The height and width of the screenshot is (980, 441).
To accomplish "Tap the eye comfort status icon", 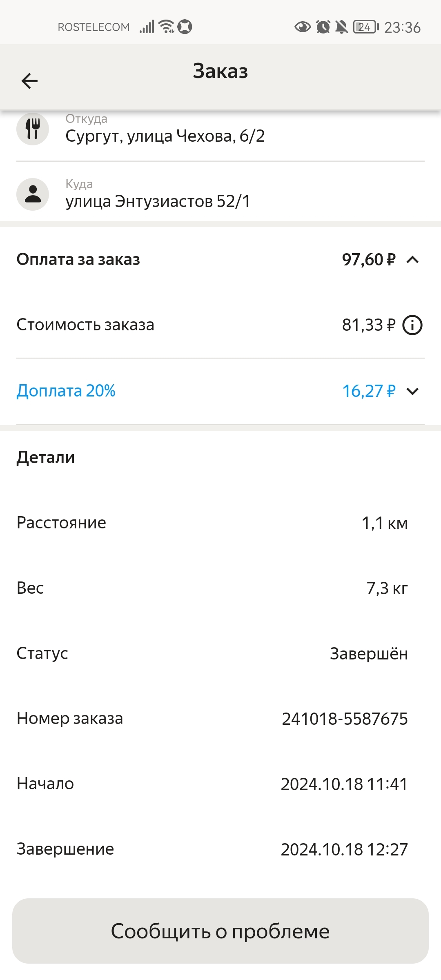I will 303,27.
